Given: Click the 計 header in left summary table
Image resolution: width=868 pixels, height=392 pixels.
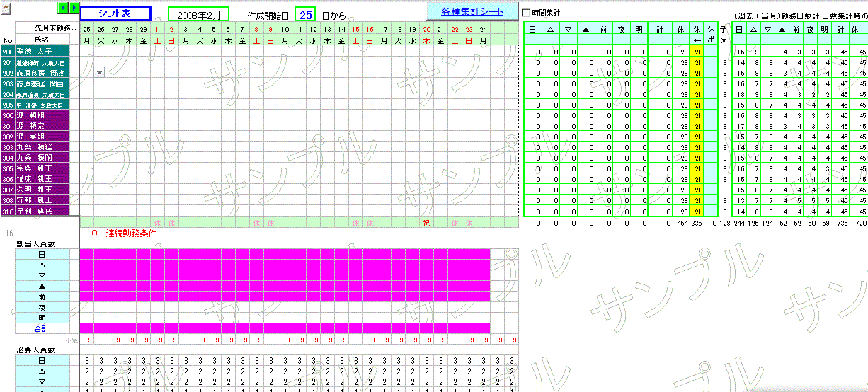Looking at the screenshot, I should (x=660, y=29).
